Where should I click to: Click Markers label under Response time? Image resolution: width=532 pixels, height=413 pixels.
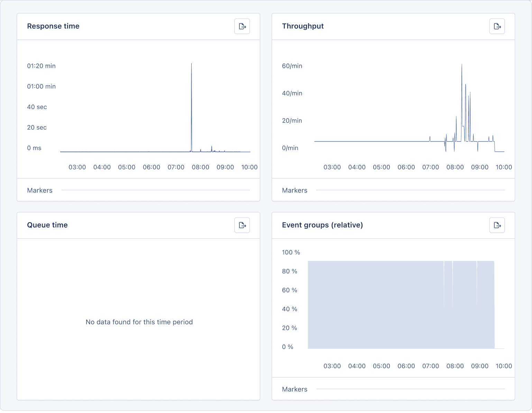[x=40, y=190]
